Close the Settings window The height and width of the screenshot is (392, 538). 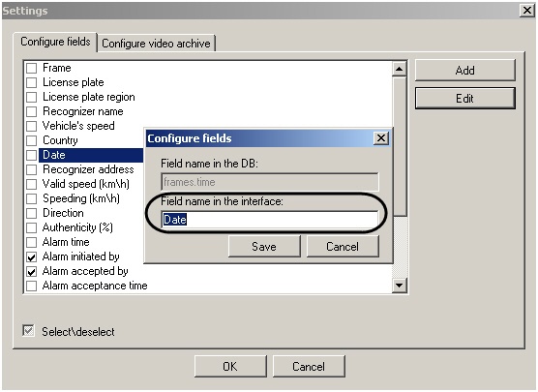tap(527, 11)
